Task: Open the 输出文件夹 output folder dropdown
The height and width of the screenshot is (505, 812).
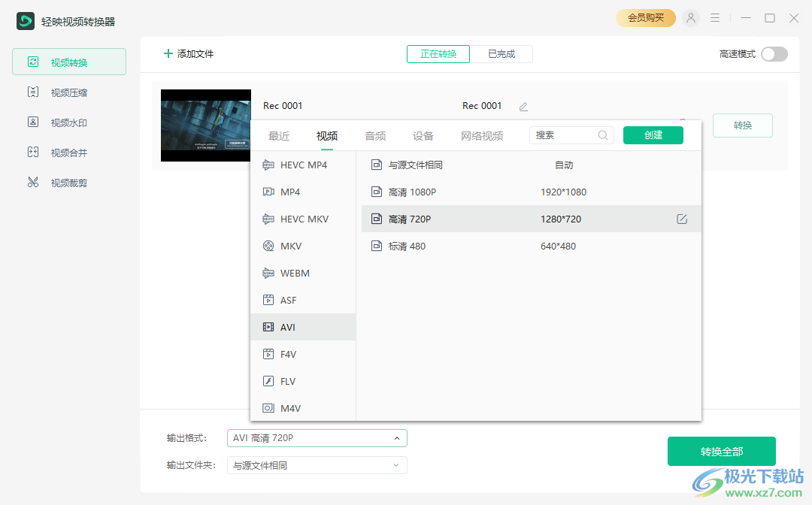Action: pos(317,465)
